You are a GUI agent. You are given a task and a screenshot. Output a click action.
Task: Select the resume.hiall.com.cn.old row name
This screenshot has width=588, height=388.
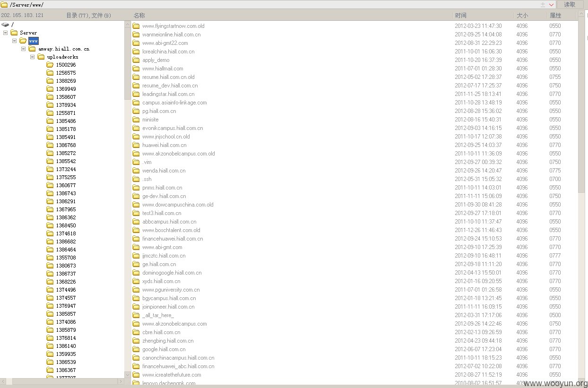pos(168,77)
